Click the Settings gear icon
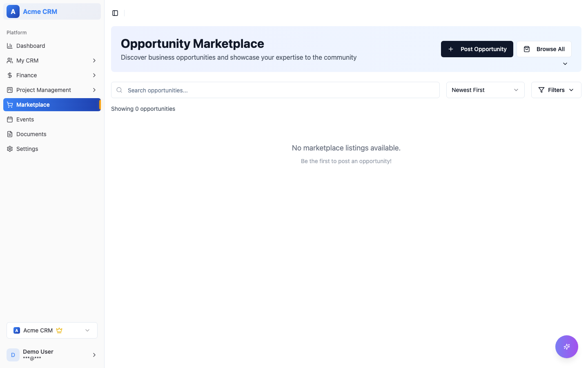This screenshot has width=588, height=368. pos(10,149)
